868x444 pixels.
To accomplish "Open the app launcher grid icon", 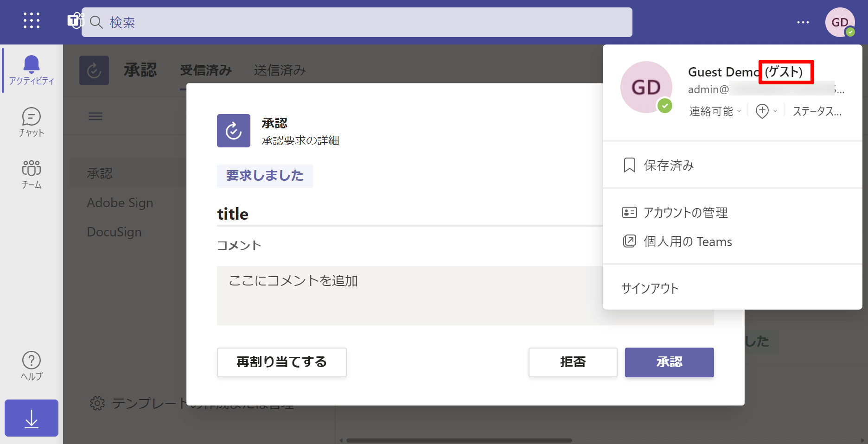I will tap(32, 21).
